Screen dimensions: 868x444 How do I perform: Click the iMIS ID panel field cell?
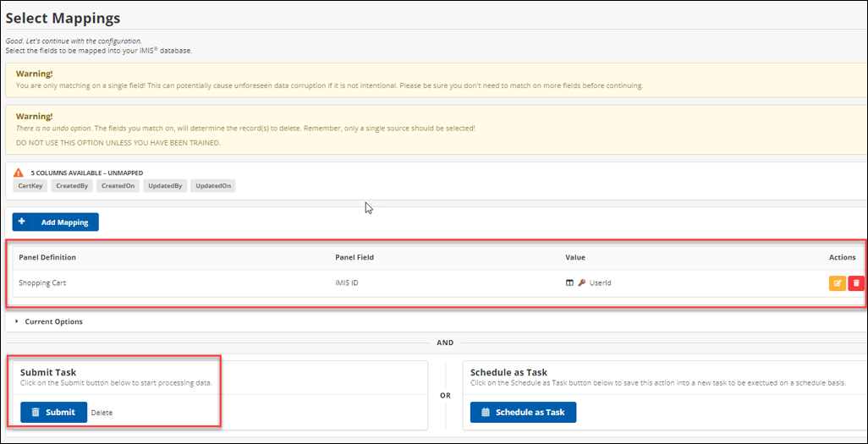coord(347,282)
